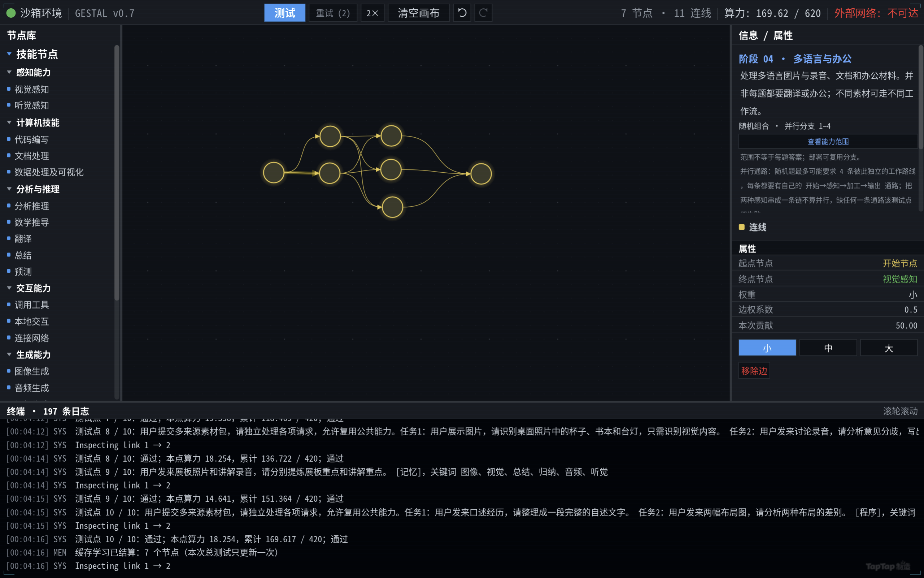Viewport: 924px width, 578px height.
Task: Select the start node circle on canvas
Action: tap(274, 172)
